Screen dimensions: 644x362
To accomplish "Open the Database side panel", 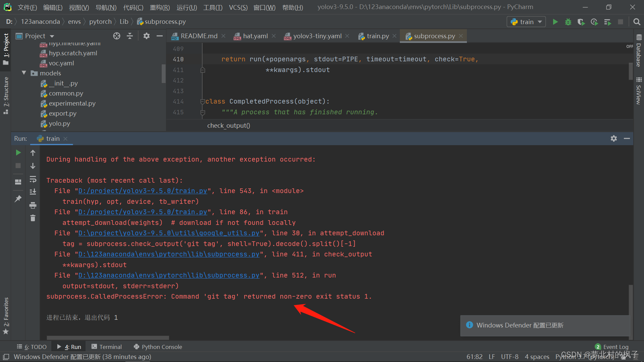I will click(639, 51).
